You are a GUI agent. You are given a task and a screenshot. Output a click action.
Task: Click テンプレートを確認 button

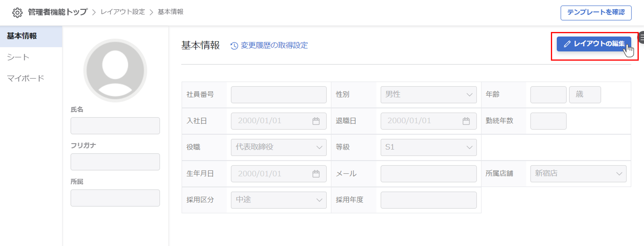pyautogui.click(x=596, y=12)
